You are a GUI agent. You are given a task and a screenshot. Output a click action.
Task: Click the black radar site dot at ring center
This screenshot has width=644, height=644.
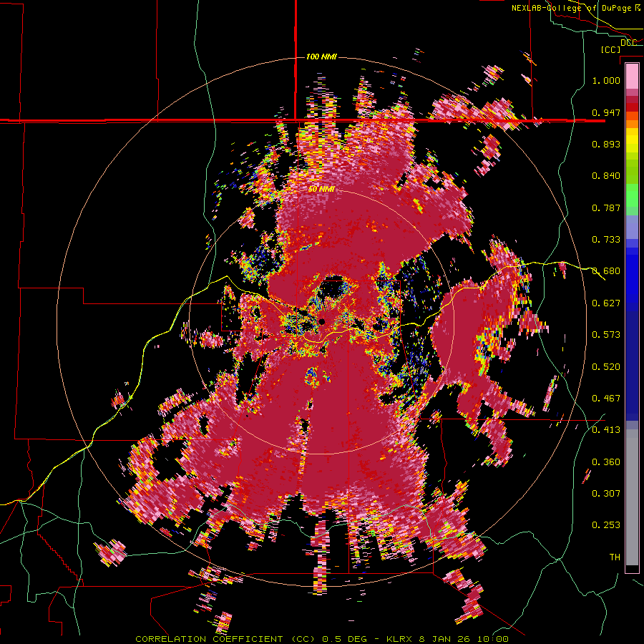321,321
